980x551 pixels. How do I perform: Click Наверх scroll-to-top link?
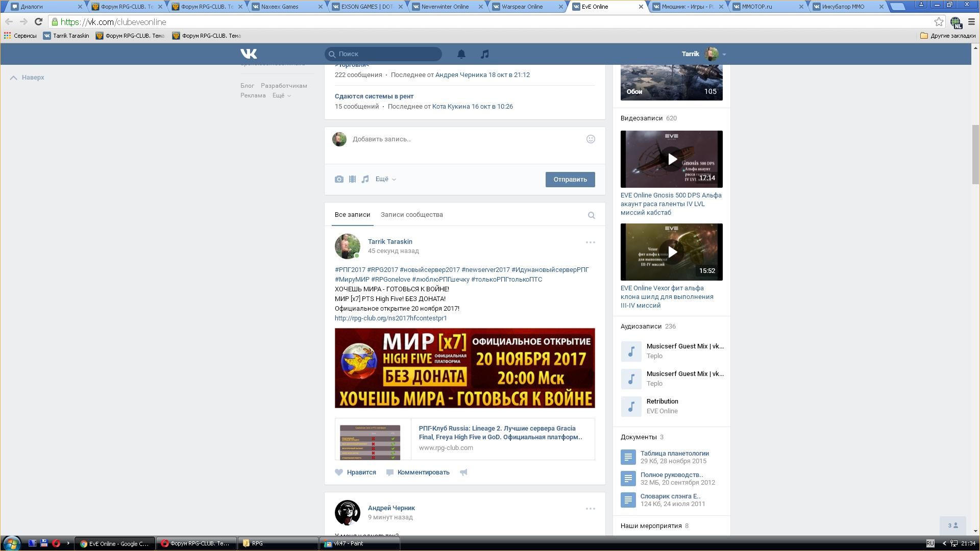point(27,78)
